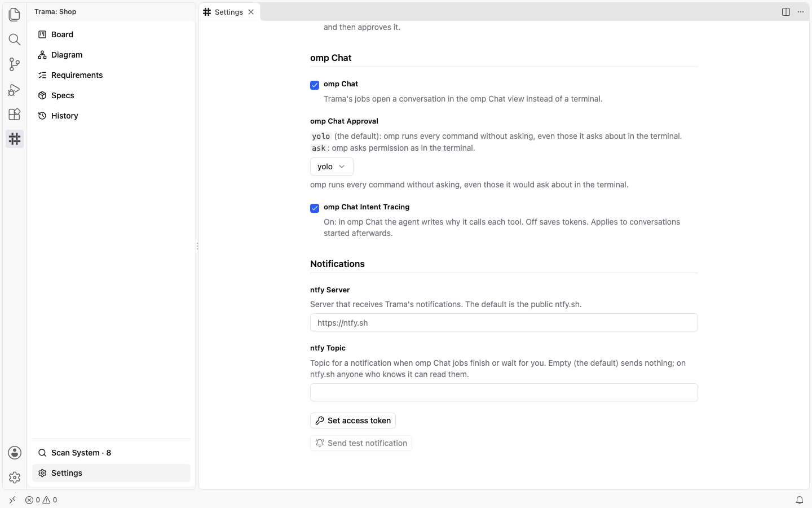
Task: Switch to the Settings editor tab
Action: (229, 12)
